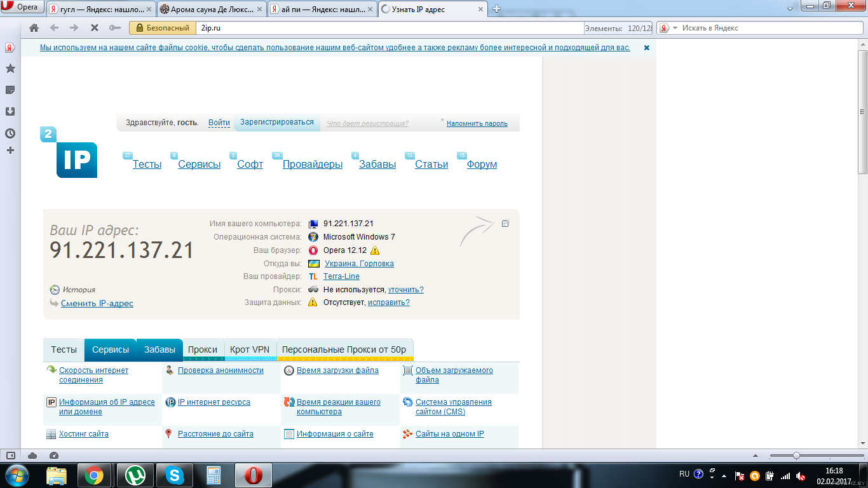Open the Yandex panel in the sidebar
This screenshot has height=488, width=868.
tap(10, 48)
